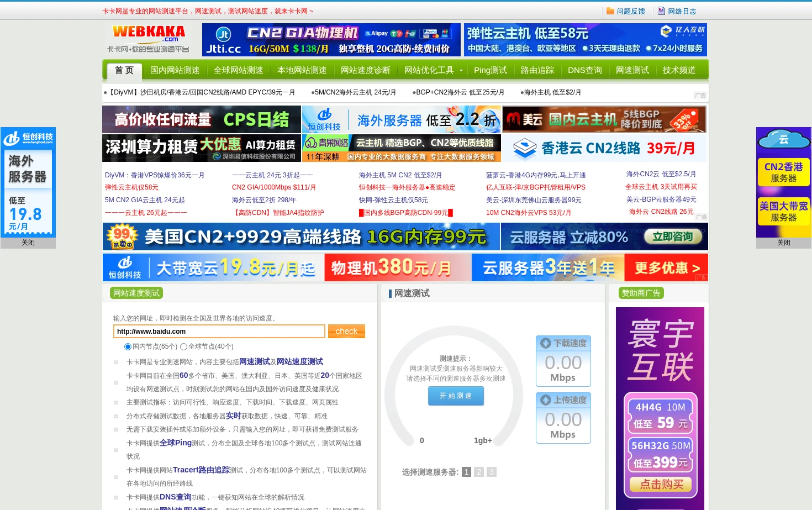Open the 快网-弹性云主机仅58元 link
812x510 pixels.
(x=393, y=200)
